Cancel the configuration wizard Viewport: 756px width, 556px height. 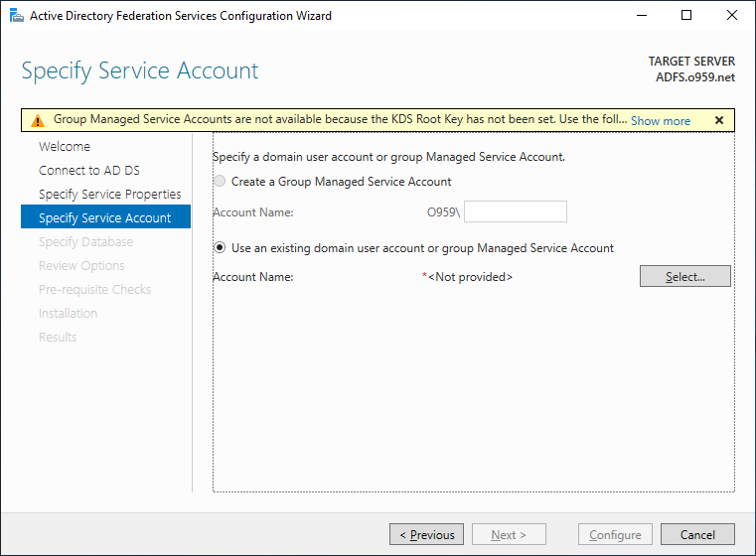click(697, 534)
